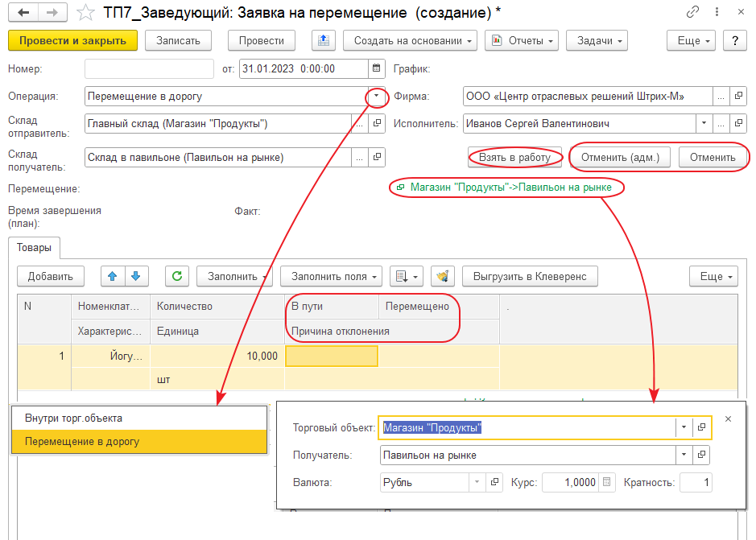The width and height of the screenshot is (756, 540).
Task: Move row down with the blue down arrow
Action: (x=135, y=276)
